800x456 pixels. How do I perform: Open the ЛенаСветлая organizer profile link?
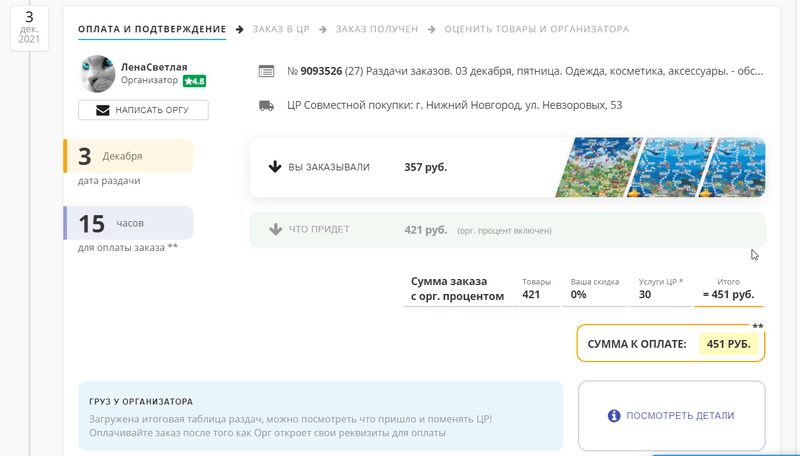(x=154, y=67)
